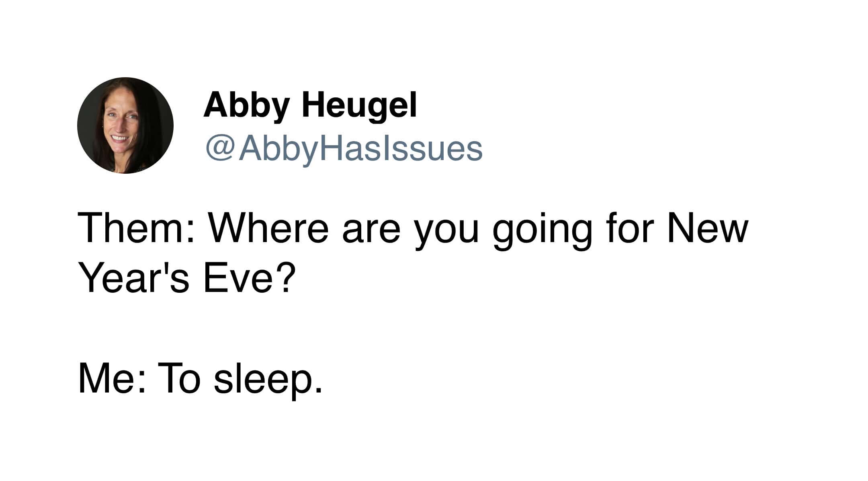Viewport: 868px width, 481px height.
Task: Click the @AbbyHasIssues handle
Action: [344, 149]
